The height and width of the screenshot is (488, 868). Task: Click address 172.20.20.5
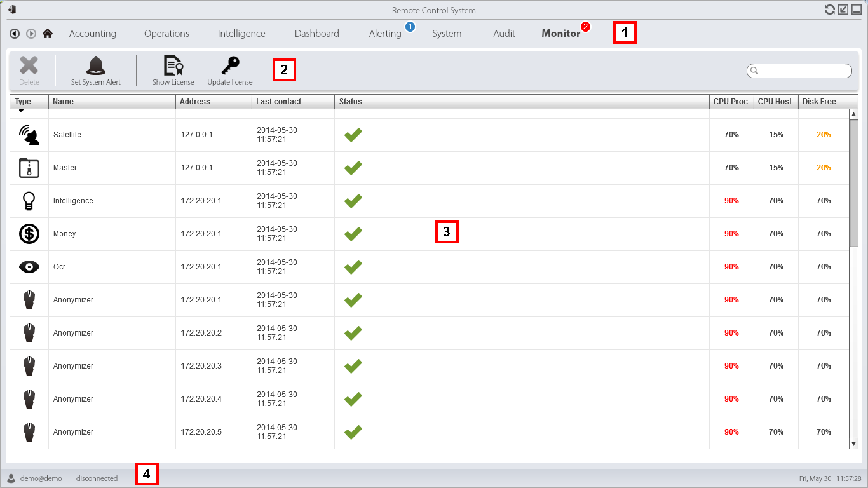(x=201, y=432)
